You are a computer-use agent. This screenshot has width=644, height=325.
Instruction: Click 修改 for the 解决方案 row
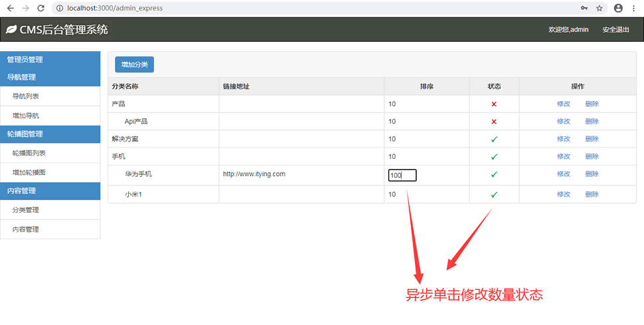(564, 139)
